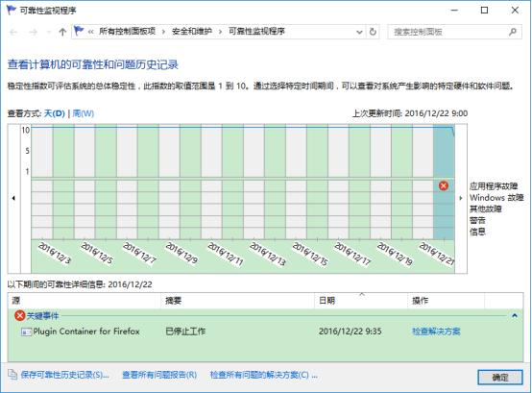Select 可靠性监视程序 breadcrumb
Image resolution: width=532 pixels, height=393 pixels.
pos(256,32)
